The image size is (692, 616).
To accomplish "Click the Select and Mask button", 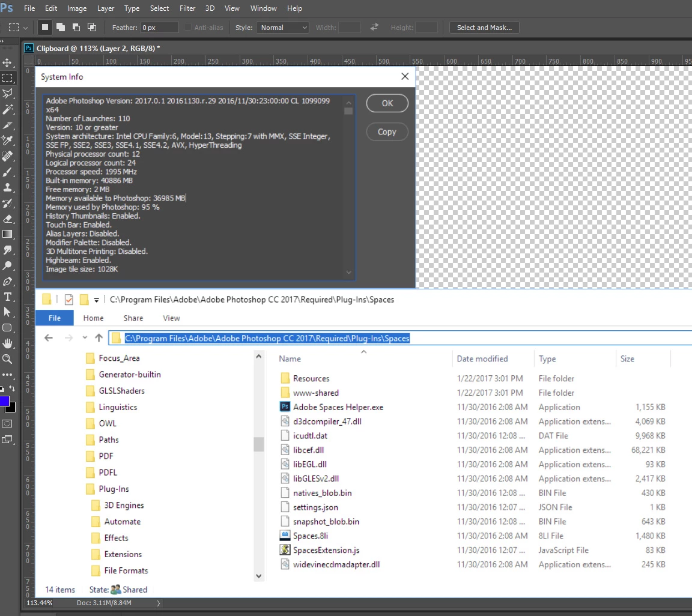I will [x=484, y=28].
